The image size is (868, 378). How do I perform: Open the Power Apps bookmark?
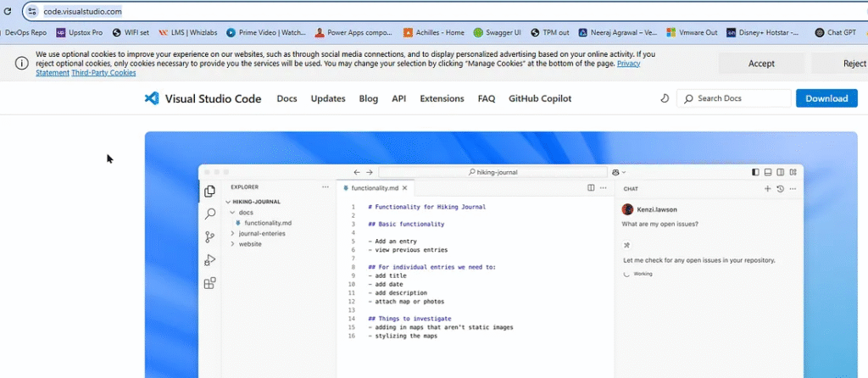click(x=353, y=33)
